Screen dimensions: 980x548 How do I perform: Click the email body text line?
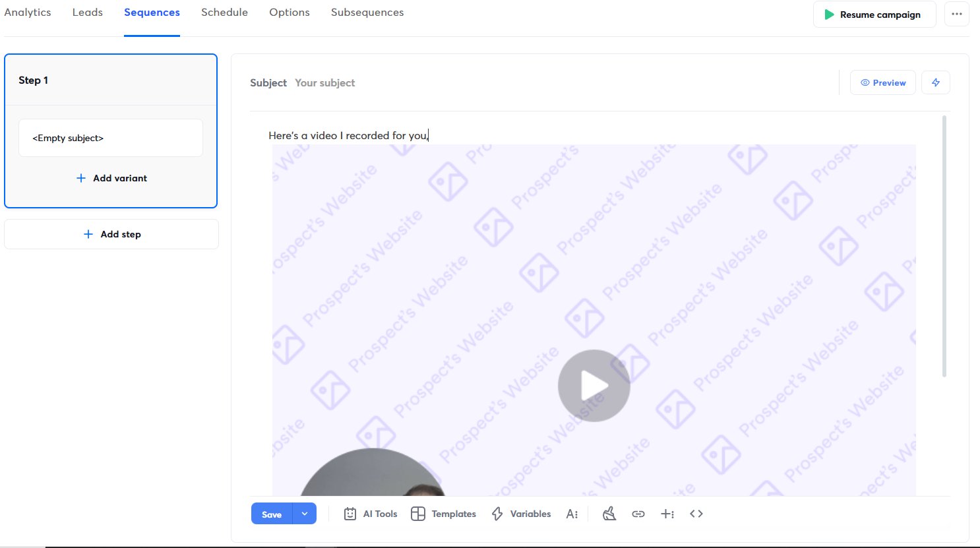[x=349, y=135]
